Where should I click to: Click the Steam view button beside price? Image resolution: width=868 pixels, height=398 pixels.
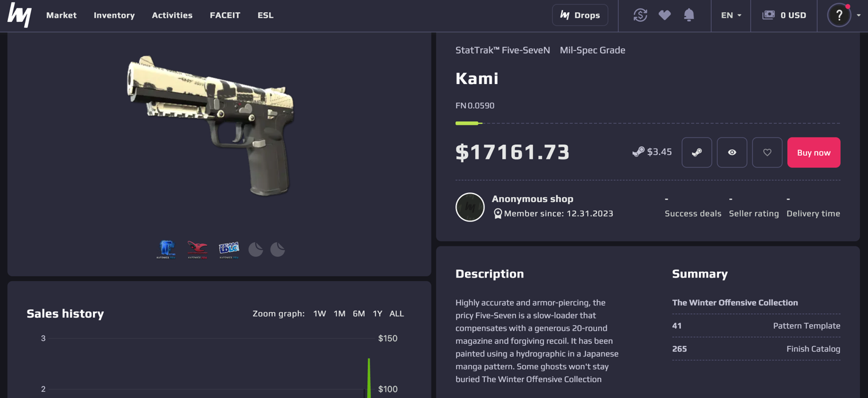(x=697, y=153)
